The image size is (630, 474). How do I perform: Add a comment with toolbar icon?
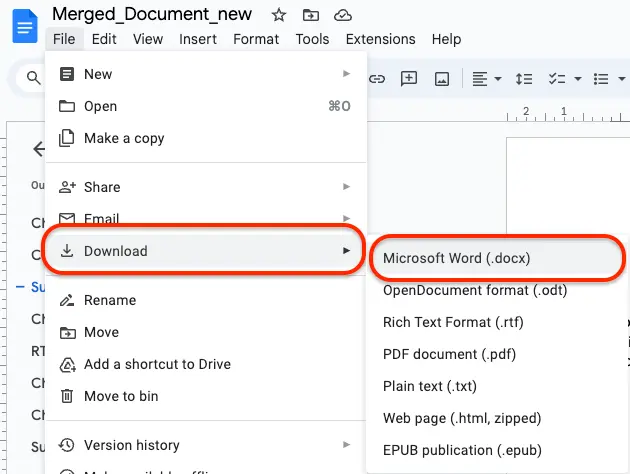pos(409,79)
